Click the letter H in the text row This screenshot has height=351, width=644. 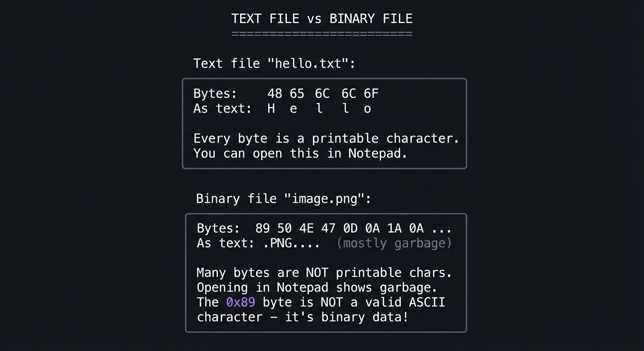(x=271, y=109)
